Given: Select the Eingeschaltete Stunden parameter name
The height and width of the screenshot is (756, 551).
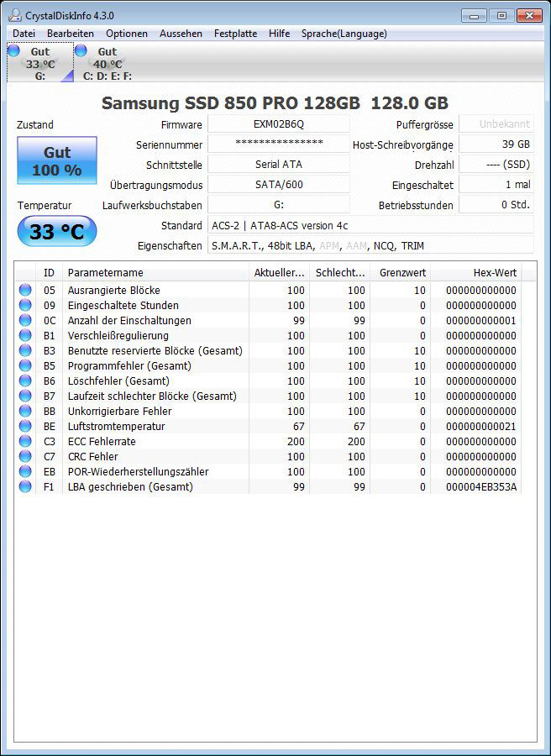Looking at the screenshot, I should coord(123,305).
